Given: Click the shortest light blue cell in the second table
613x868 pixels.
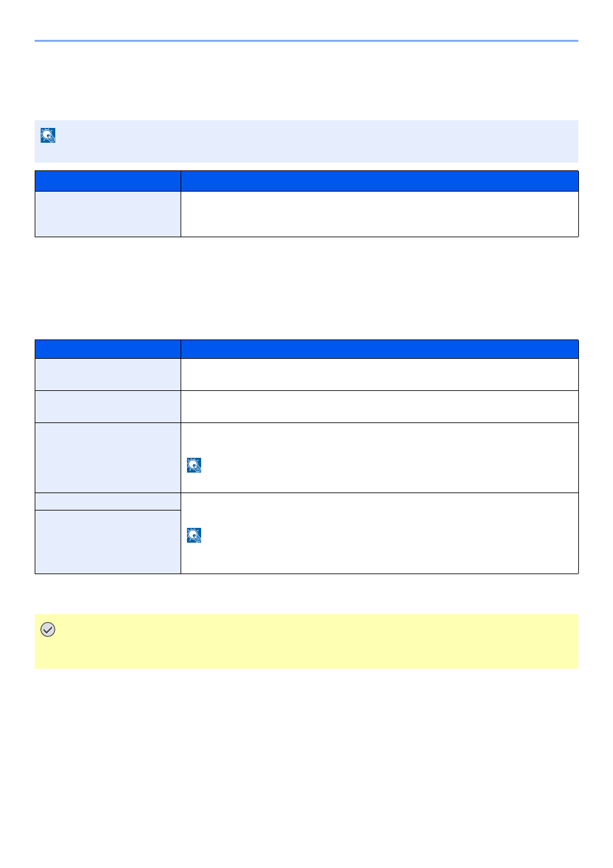Looking at the screenshot, I should click(108, 502).
